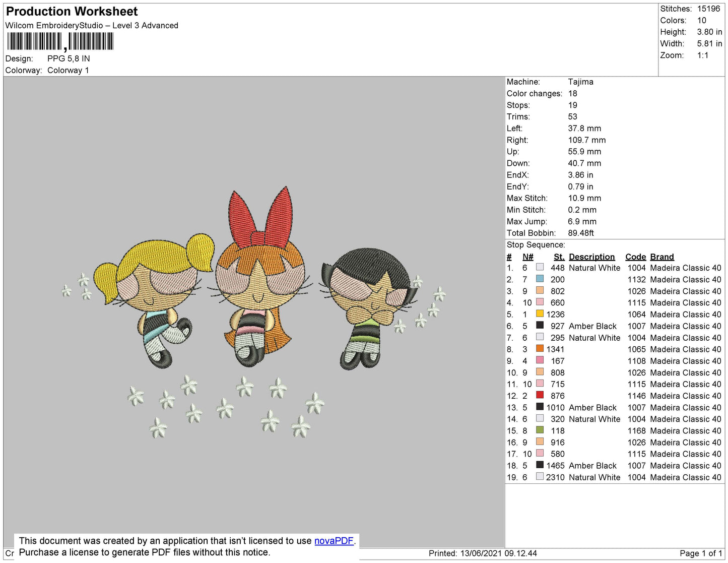The height and width of the screenshot is (563, 728).
Task: Click the Max Jump value 6.9 mm
Action: 582,221
